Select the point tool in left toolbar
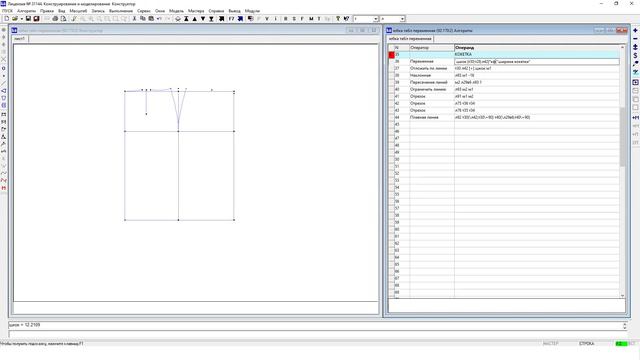This screenshot has height=360, width=640. point(4,76)
